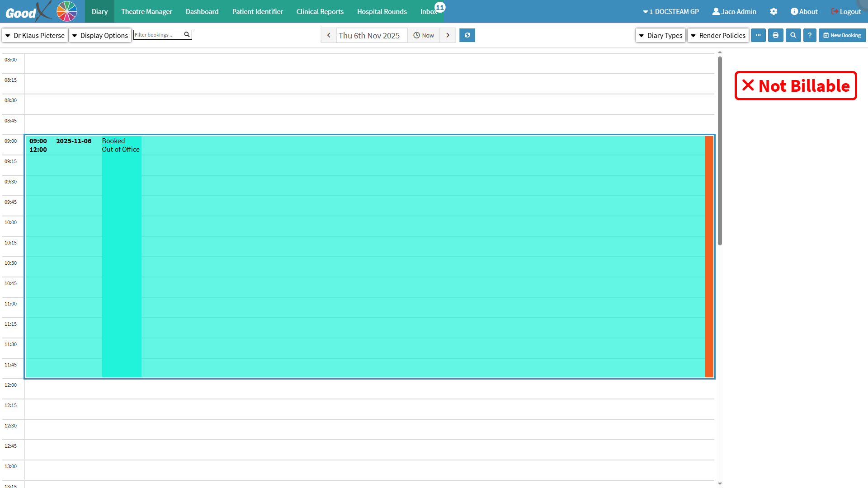Focus the Filter bookings search field

tap(158, 35)
